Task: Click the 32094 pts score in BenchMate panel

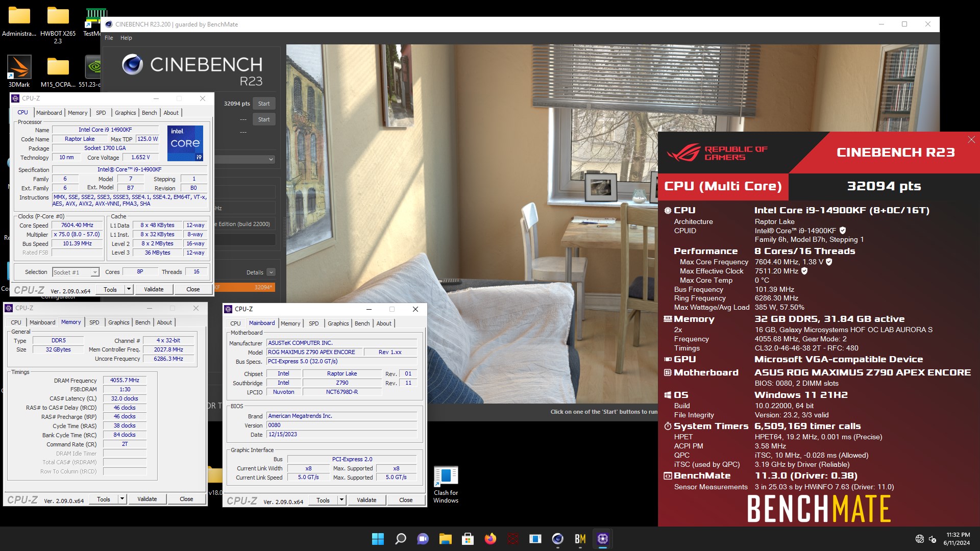Action: [884, 186]
